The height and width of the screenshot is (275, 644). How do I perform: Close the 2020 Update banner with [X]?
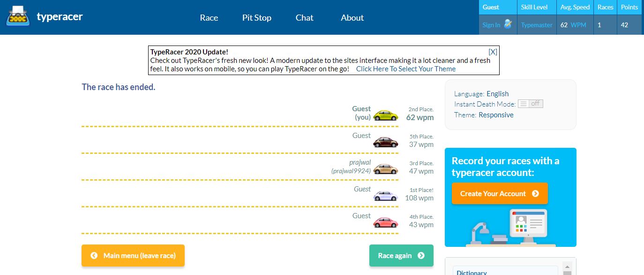pyautogui.click(x=493, y=52)
